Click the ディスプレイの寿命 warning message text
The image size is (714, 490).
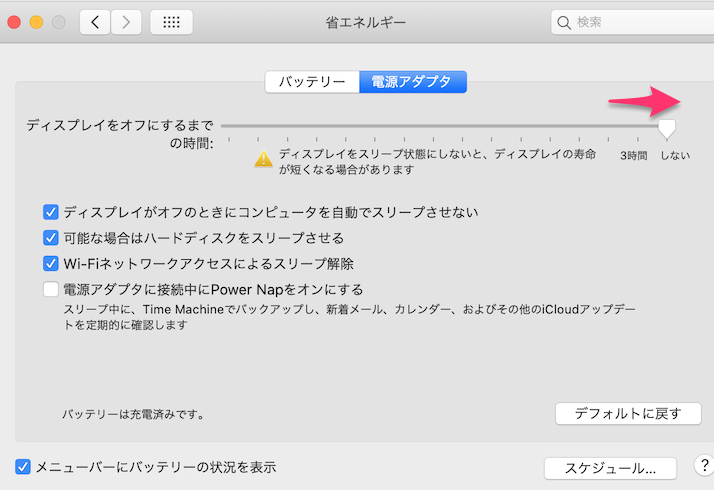click(x=437, y=162)
